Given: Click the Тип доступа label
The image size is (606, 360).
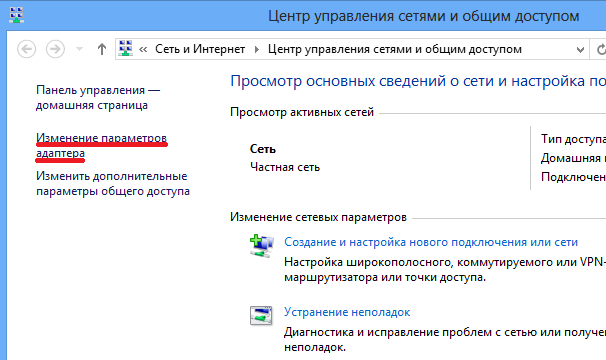Looking at the screenshot, I should [573, 139].
